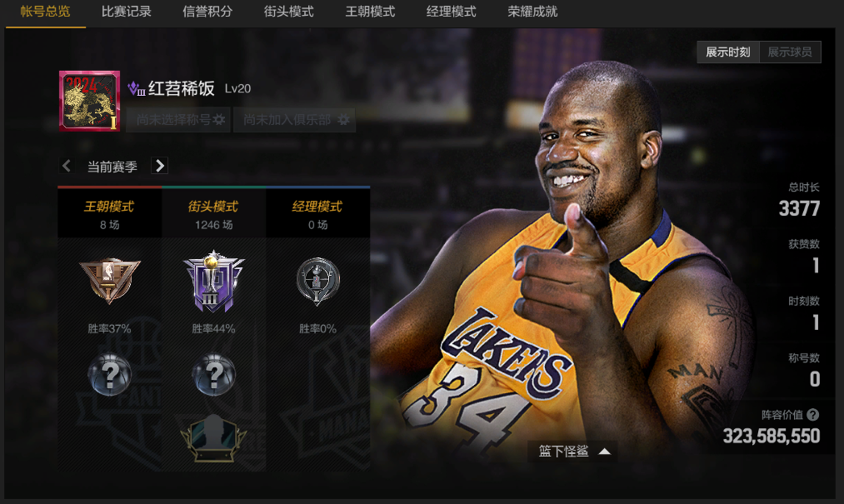This screenshot has width=844, height=504.
Task: Click the 总时长 value 3377
Action: [x=799, y=208]
